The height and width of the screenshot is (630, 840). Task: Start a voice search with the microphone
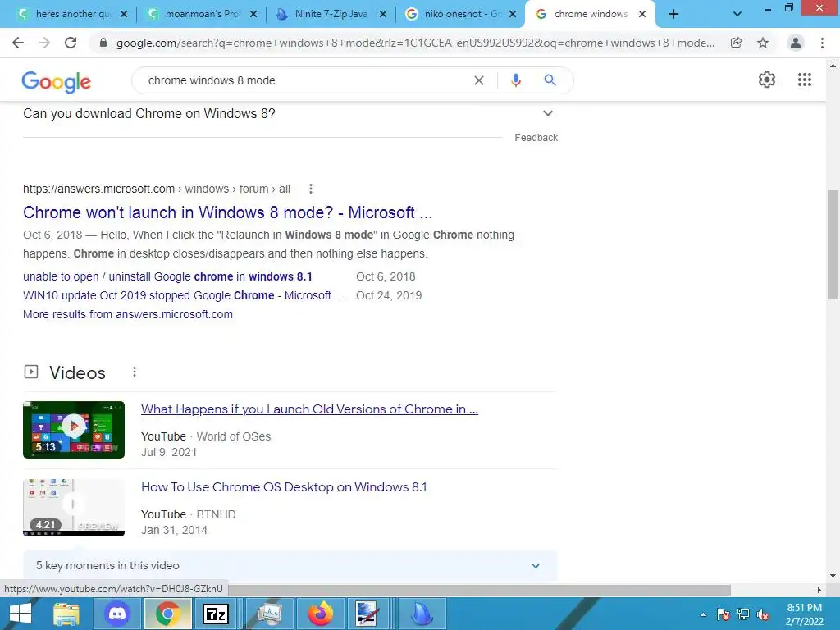pyautogui.click(x=515, y=80)
